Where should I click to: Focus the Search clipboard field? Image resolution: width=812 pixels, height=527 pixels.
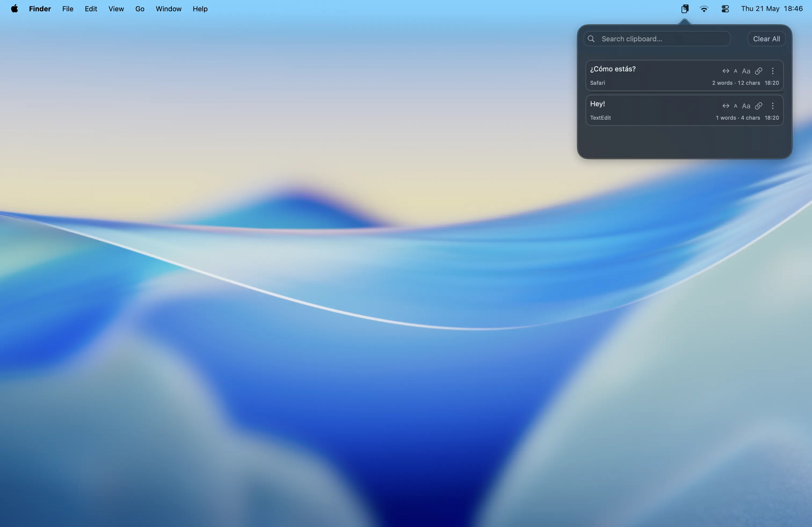click(x=657, y=39)
